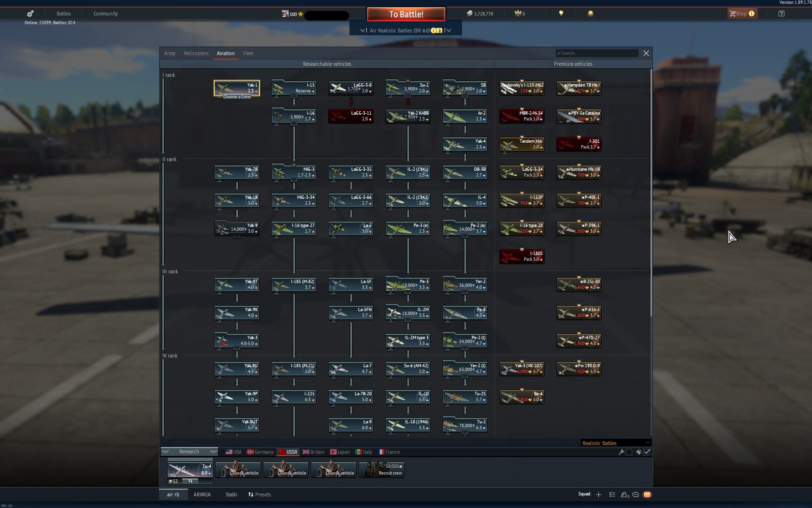Open the squad list icon
Screen dimensions: 812x508
612,494
